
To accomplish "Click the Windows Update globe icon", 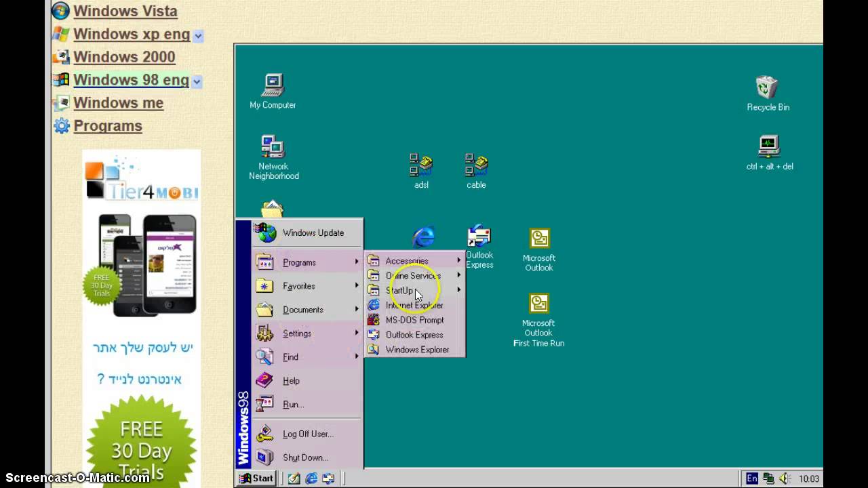I will click(x=264, y=232).
